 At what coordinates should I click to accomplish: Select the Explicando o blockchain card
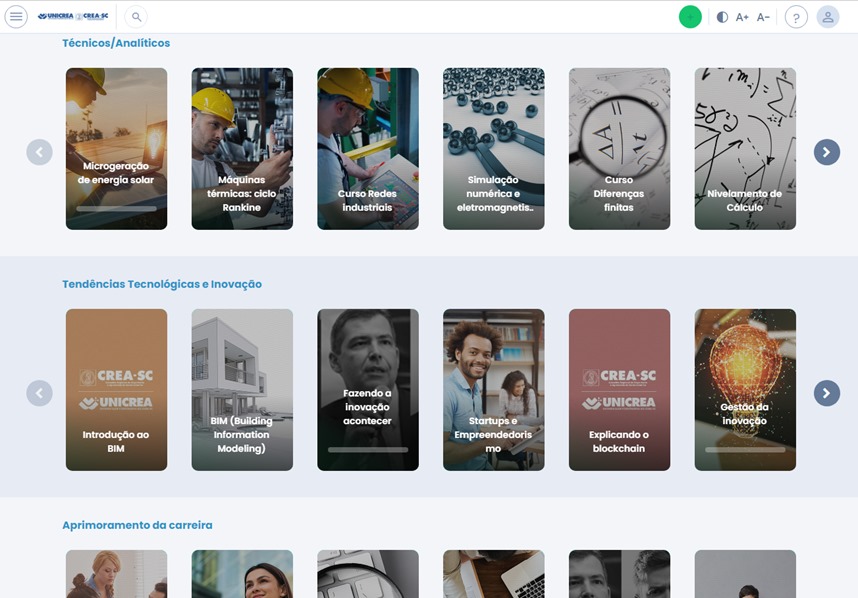(x=619, y=390)
